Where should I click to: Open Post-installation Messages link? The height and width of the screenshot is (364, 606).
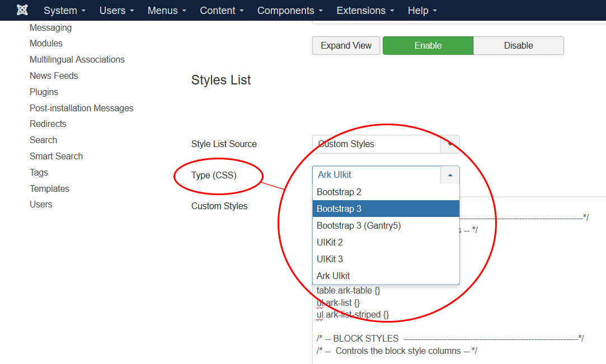(x=81, y=108)
